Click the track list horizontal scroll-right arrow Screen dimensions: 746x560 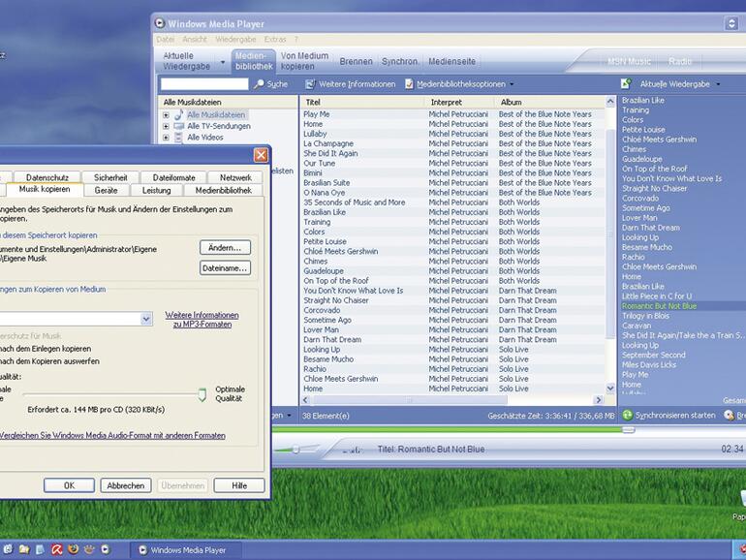coord(599,400)
